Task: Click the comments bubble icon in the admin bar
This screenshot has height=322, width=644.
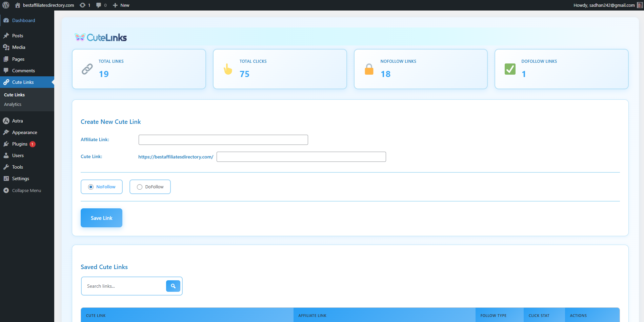Action: point(98,5)
